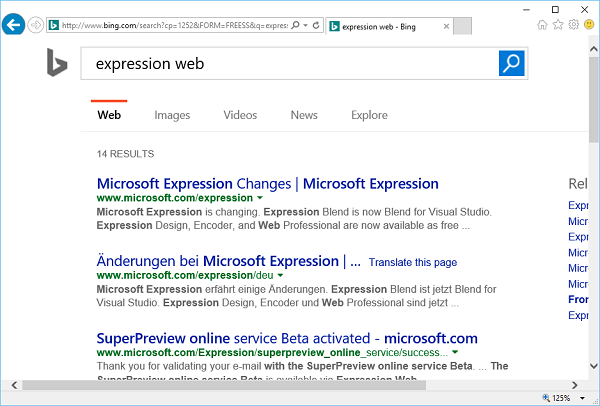The image size is (600, 406).
Task: Expand the address bar search dropdown arrow
Action: click(x=304, y=25)
